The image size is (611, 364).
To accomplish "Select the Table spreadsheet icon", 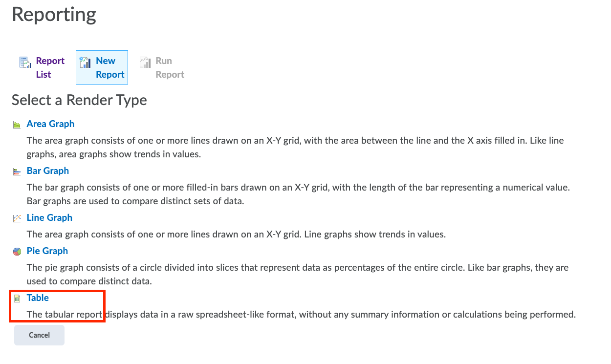I will [17, 299].
